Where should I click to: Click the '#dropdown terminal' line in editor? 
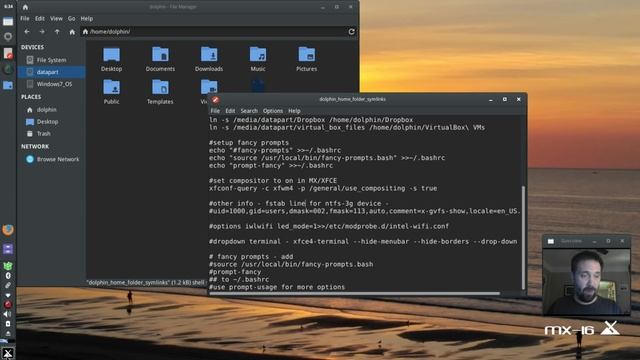pyautogui.click(x=363, y=242)
